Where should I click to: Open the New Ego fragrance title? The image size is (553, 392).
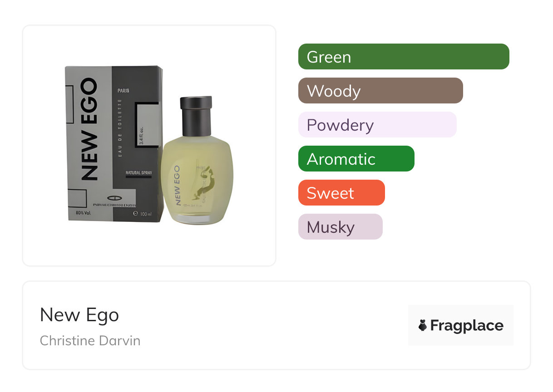(79, 315)
